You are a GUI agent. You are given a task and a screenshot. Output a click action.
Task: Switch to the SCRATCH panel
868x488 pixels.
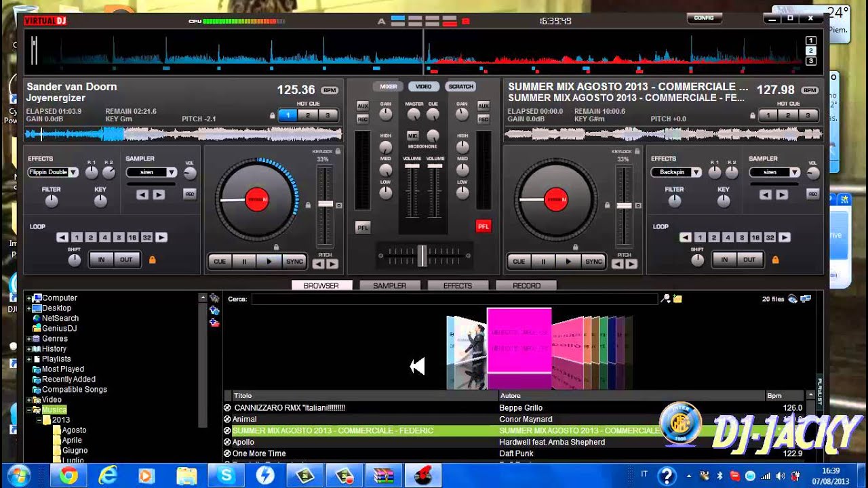point(460,87)
